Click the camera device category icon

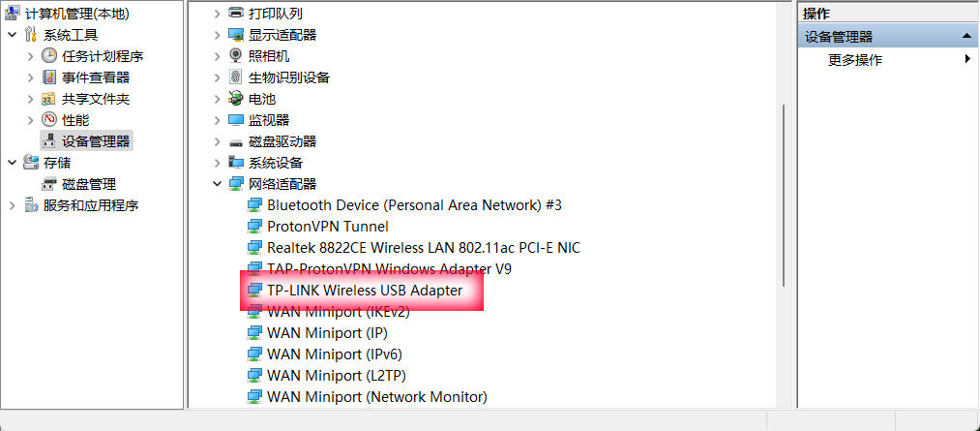point(236,56)
